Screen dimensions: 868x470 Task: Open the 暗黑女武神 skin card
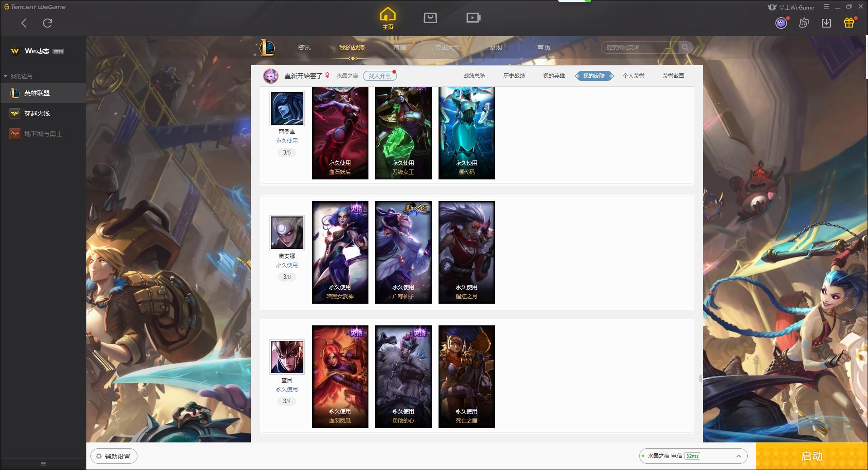pos(340,252)
